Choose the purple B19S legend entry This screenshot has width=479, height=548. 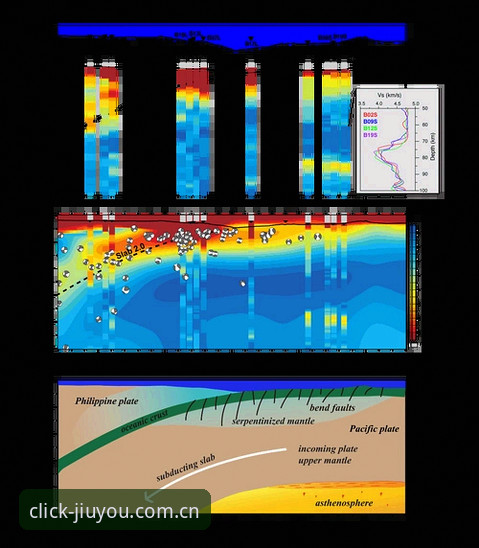pos(370,135)
